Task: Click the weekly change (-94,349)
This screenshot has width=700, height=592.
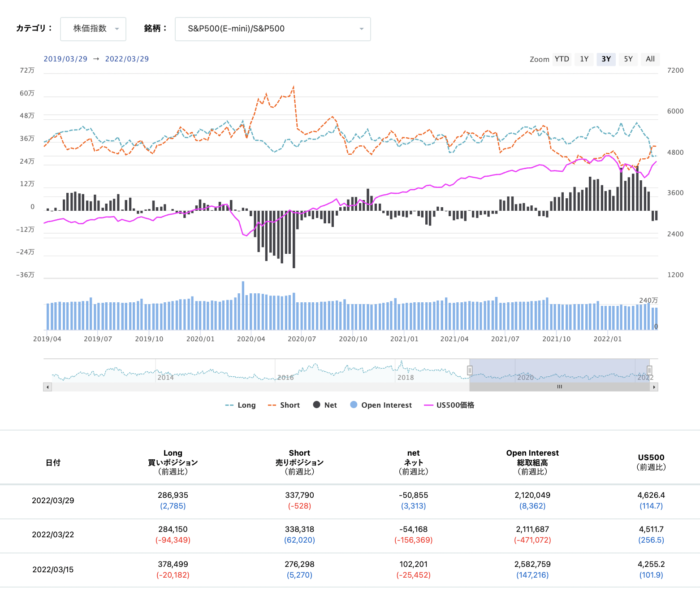Action: click(173, 540)
